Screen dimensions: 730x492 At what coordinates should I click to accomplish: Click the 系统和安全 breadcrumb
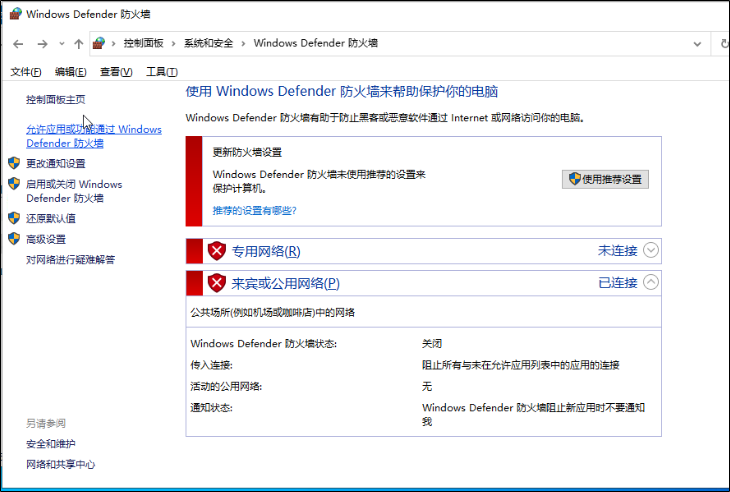[x=208, y=43]
